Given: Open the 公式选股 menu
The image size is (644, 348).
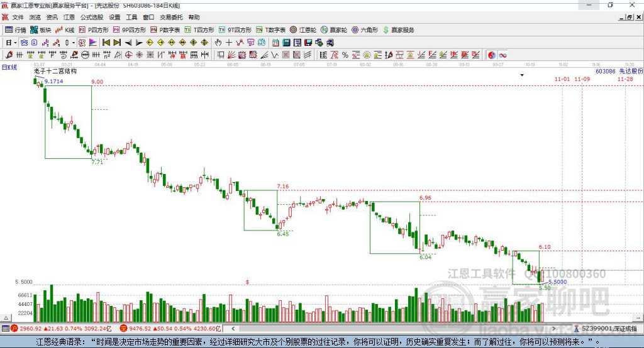Looking at the screenshot, I should (x=92, y=17).
